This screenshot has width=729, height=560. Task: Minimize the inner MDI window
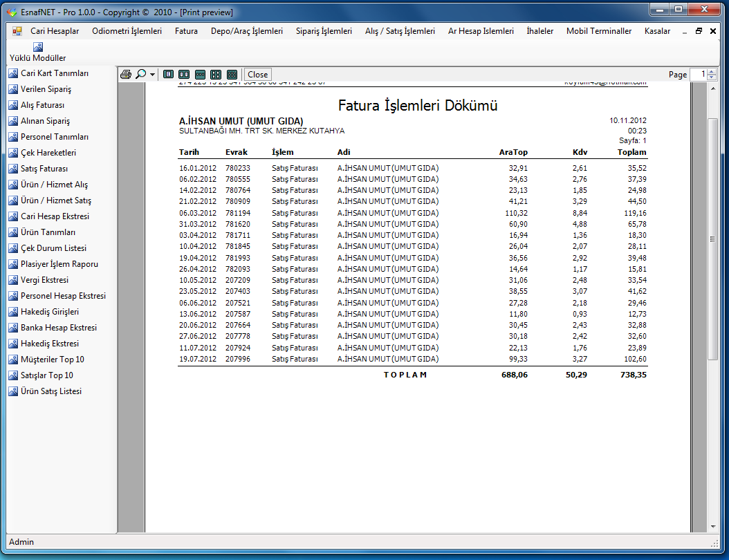pos(684,32)
